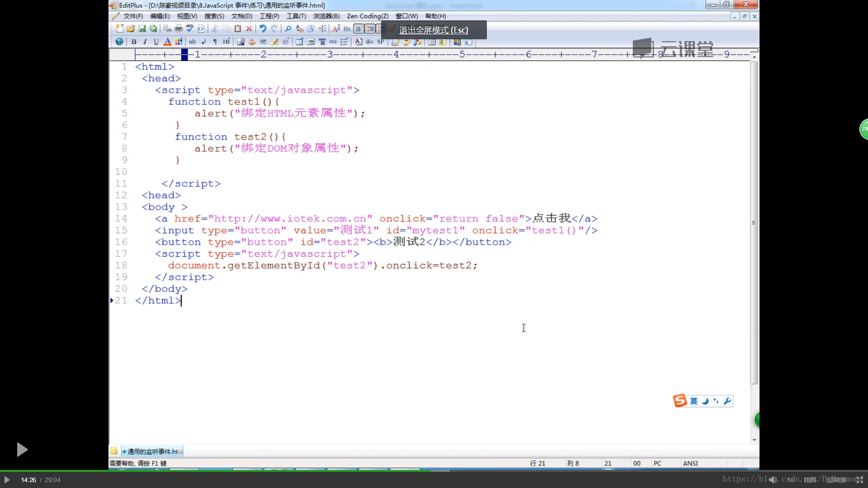Open the 编辑(E) menu
The image size is (868, 488).
tap(160, 16)
